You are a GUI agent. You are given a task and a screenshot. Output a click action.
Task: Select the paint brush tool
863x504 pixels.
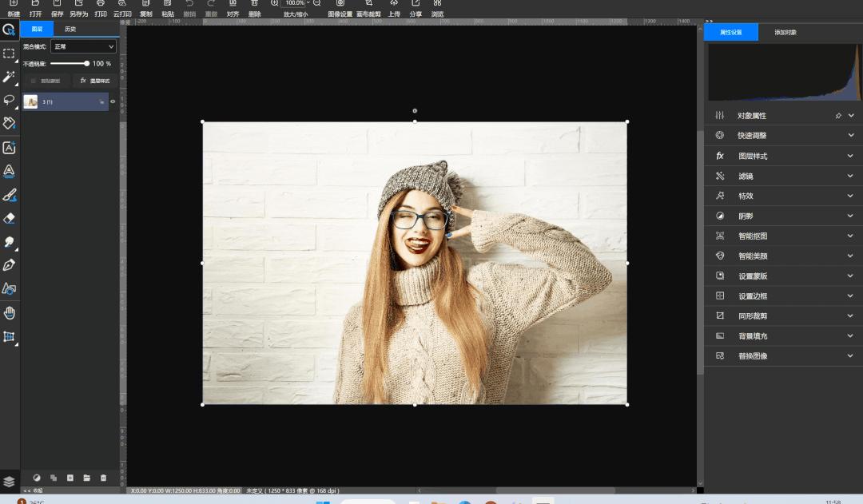pos(9,195)
